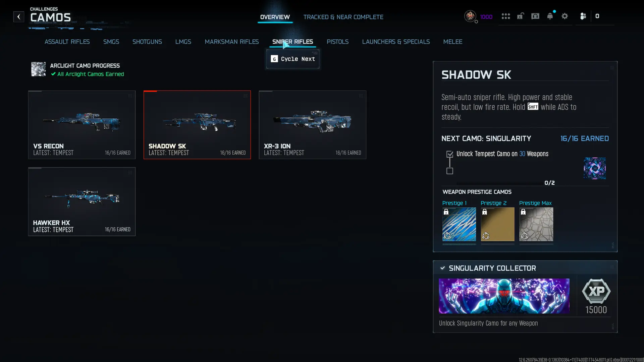Select the Singularity camo preview icon
The height and width of the screenshot is (362, 644).
595,168
